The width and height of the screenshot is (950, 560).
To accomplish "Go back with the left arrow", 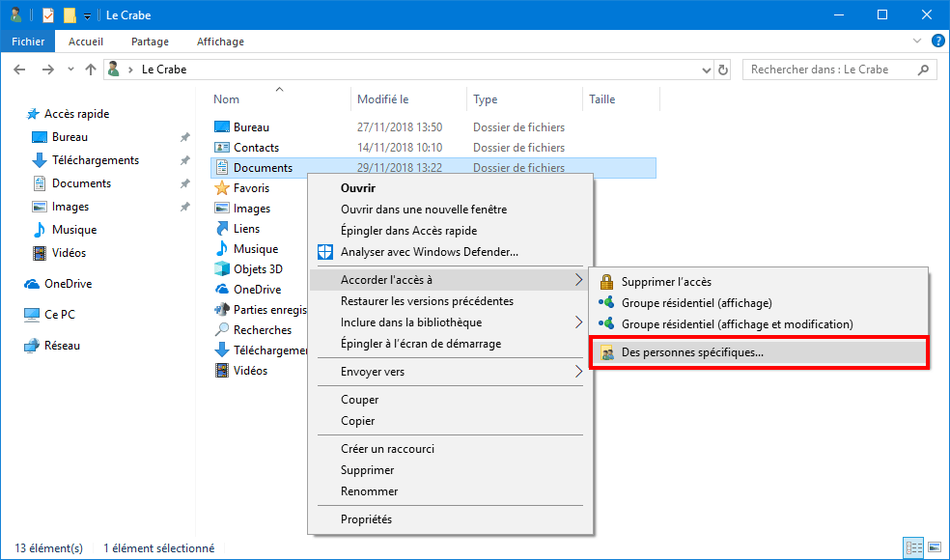I will click(x=19, y=70).
